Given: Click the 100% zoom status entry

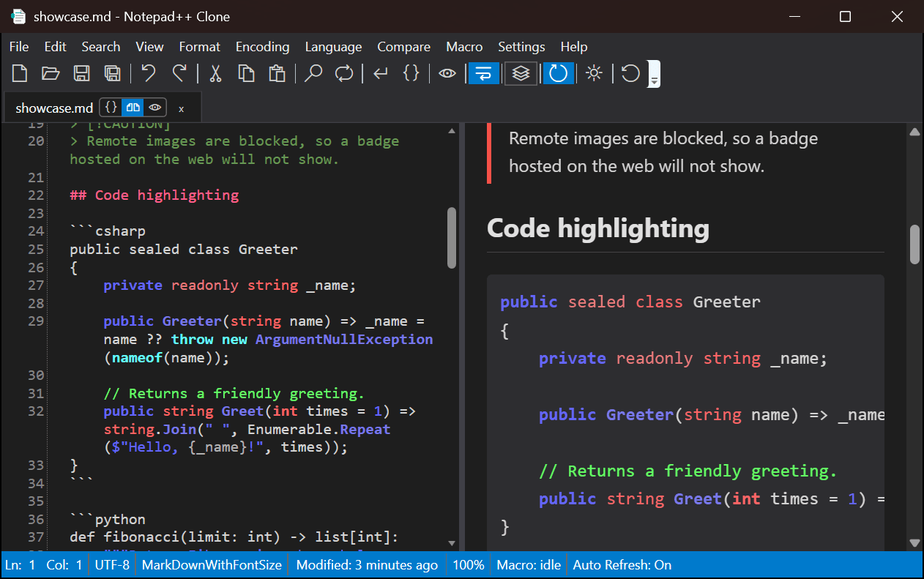Looking at the screenshot, I should tap(468, 565).
